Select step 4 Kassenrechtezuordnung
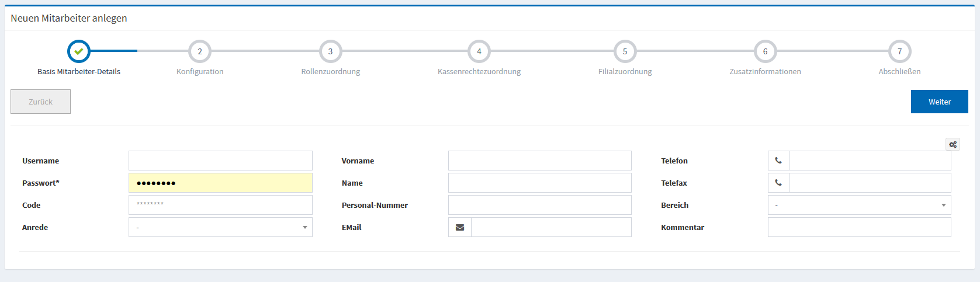980x282 pixels. [479, 51]
